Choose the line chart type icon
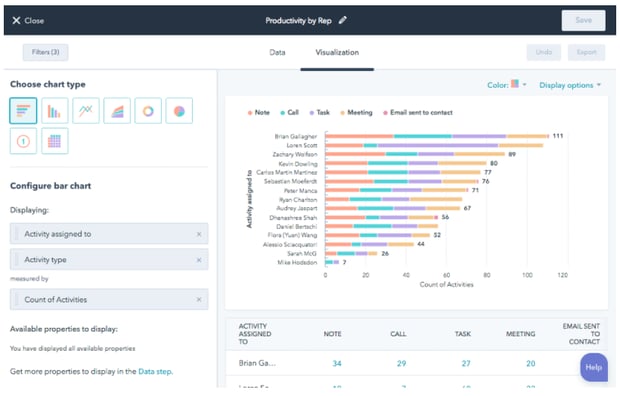The image size is (620, 396). pos(86,111)
